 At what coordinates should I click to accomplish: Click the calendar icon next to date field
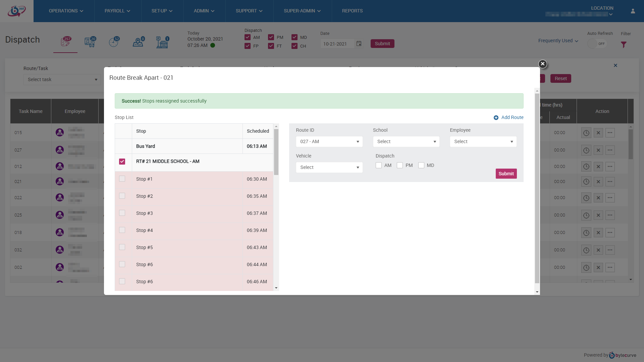359,44
